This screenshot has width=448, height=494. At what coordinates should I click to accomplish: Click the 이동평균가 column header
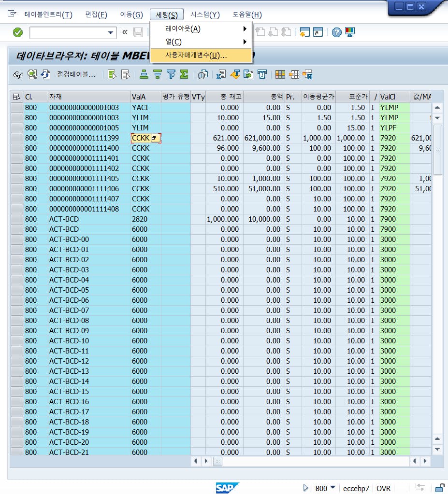click(x=318, y=97)
